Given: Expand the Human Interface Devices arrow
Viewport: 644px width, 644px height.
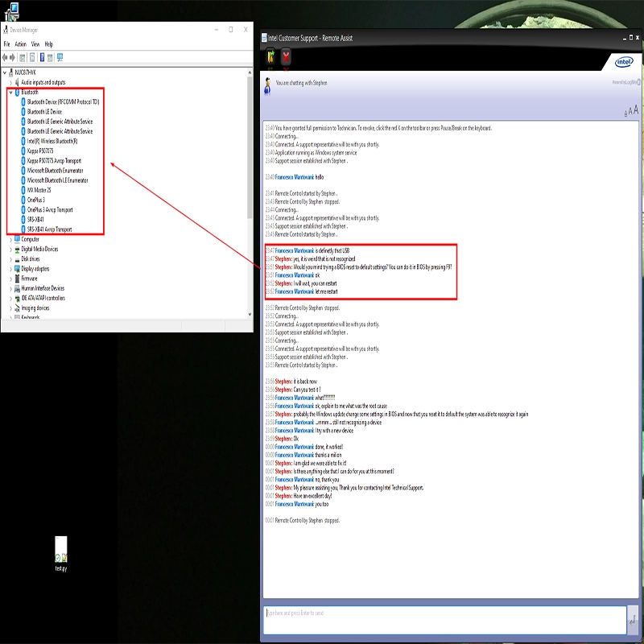Looking at the screenshot, I should click(x=11, y=288).
